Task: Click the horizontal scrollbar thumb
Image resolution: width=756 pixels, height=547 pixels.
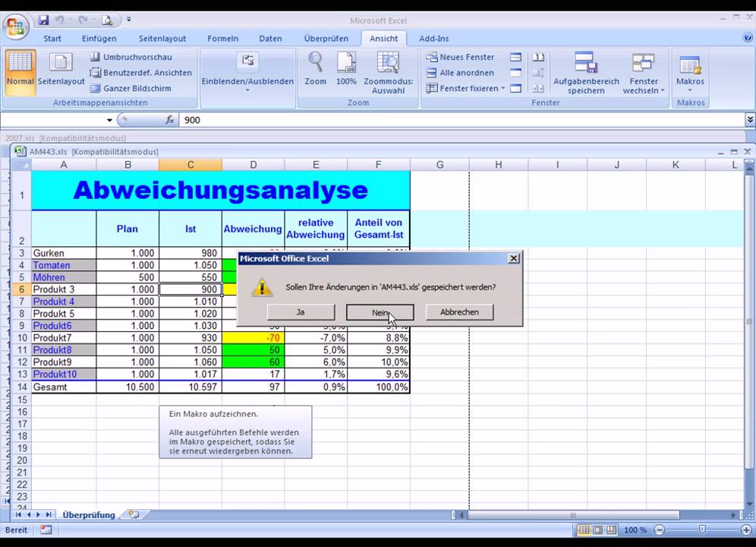Action: pyautogui.click(x=573, y=515)
